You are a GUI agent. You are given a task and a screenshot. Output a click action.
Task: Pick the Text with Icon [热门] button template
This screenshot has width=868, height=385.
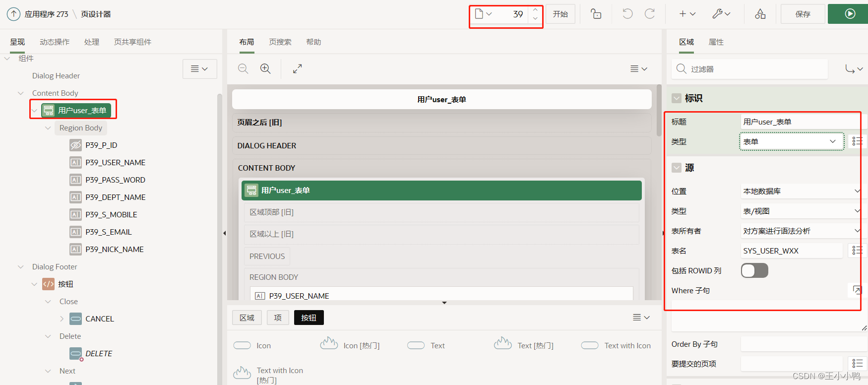pos(269,375)
